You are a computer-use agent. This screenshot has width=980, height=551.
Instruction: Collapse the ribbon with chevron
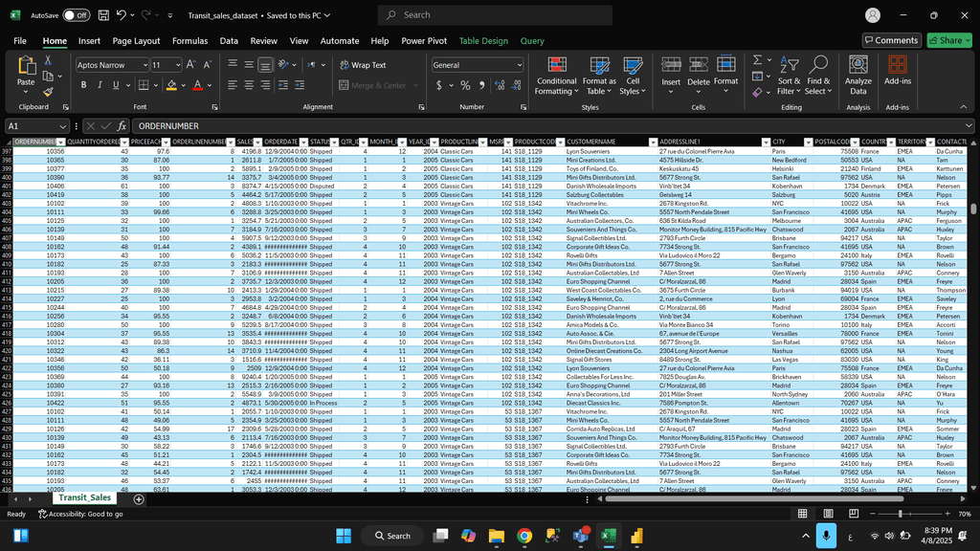click(963, 107)
